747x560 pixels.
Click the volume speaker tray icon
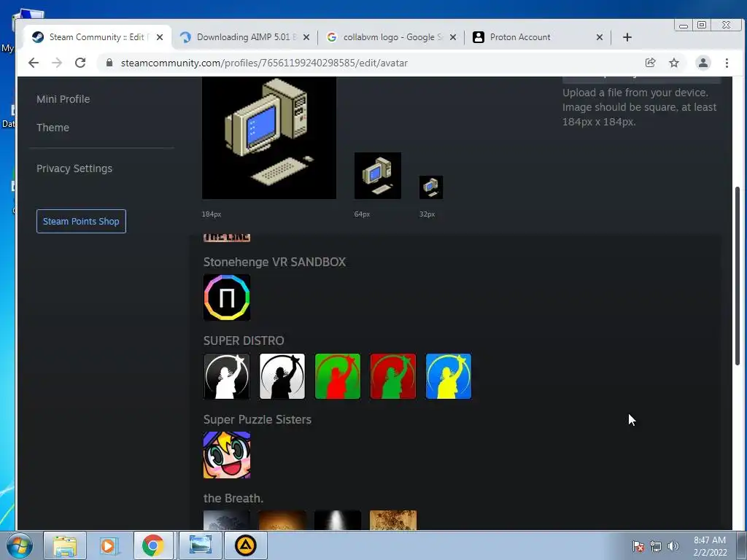pyautogui.click(x=673, y=546)
